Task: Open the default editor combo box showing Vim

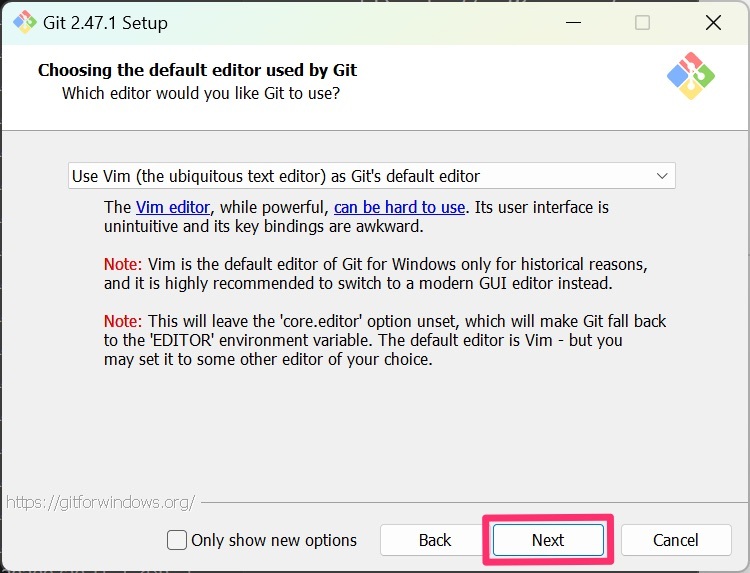Action: (x=372, y=176)
